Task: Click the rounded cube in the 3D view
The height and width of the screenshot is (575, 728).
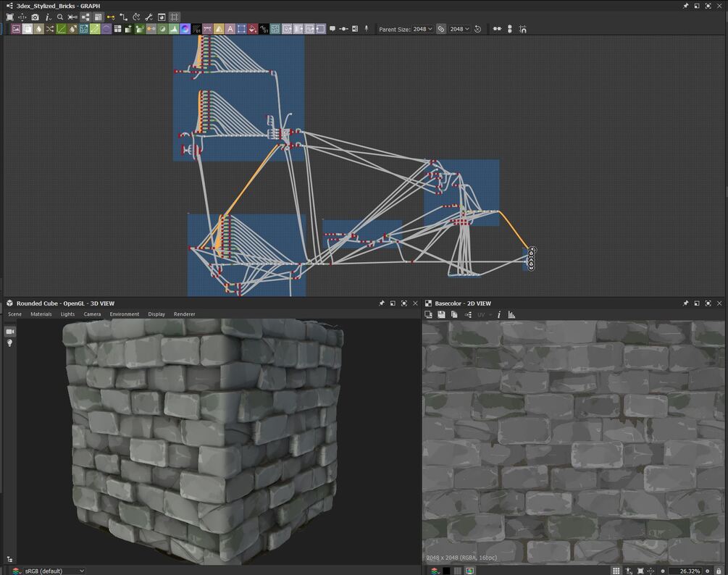Action: (x=203, y=441)
